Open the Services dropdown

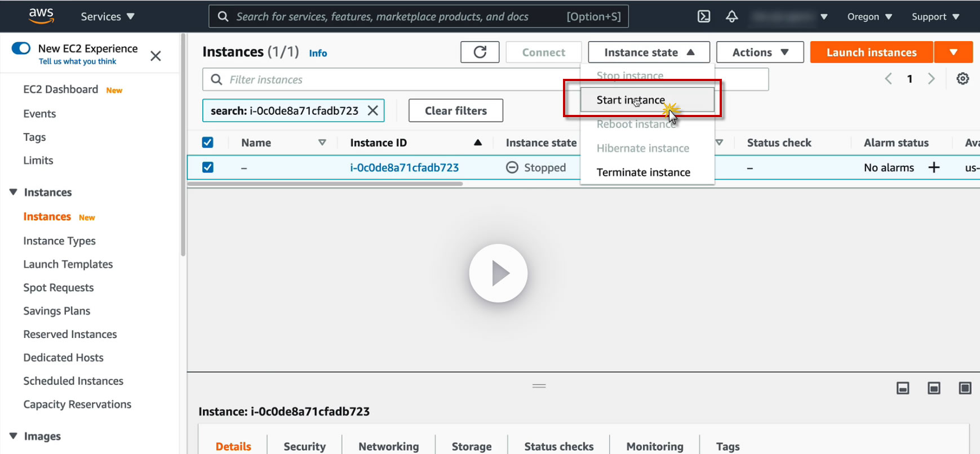[108, 16]
